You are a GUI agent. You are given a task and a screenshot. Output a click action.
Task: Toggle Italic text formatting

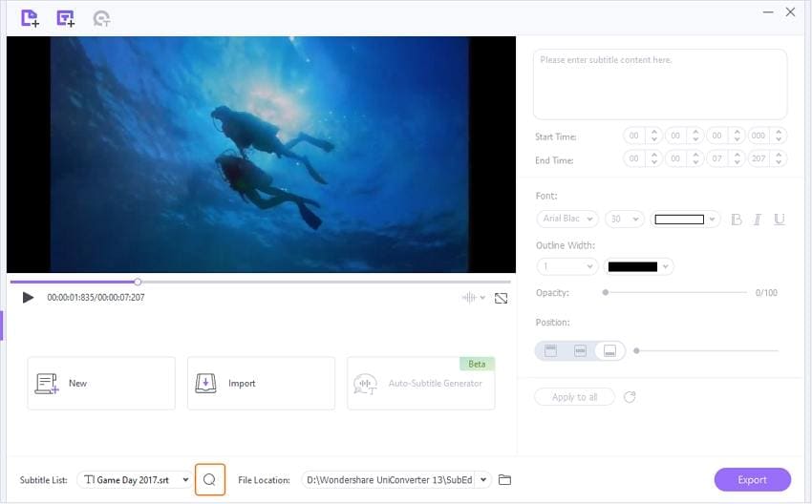(758, 220)
